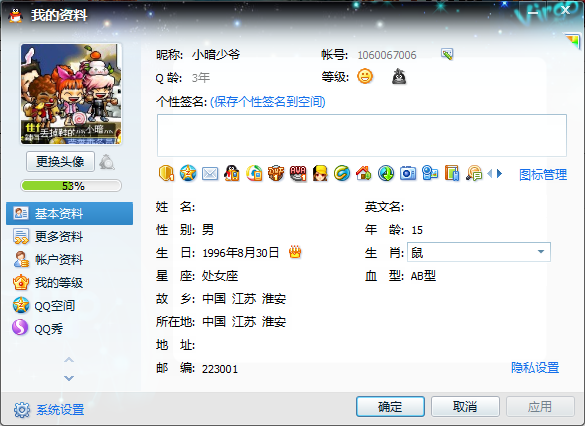Click the gray bell icon beside 更换头像
The width and height of the screenshot is (585, 426).
coord(107,162)
